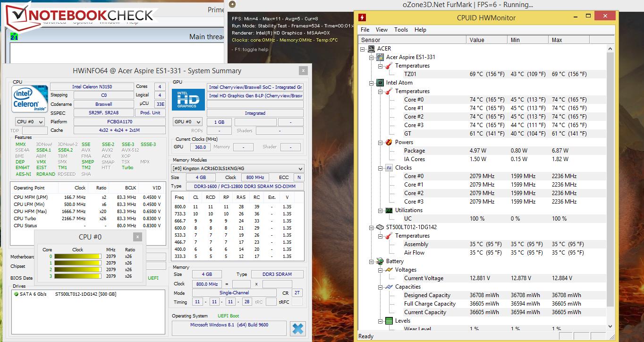Viewport: 644px width, 342px height.
Task: Open the Help menu in HWMonitor
Action: 420,30
